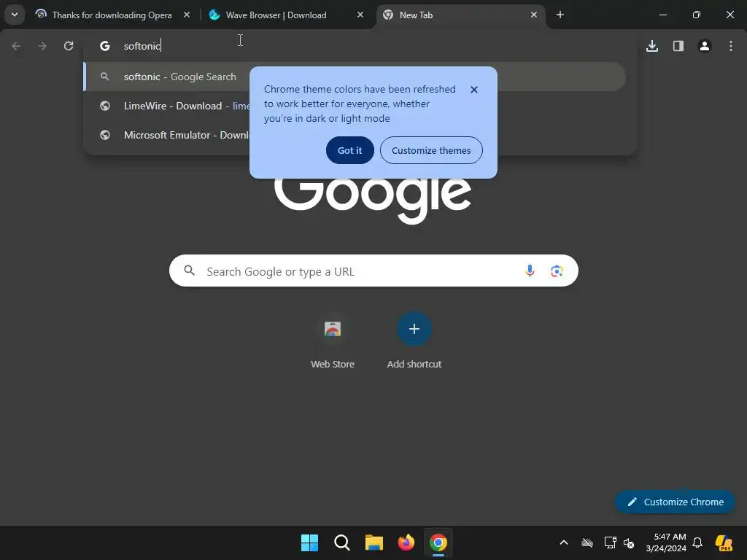Screen dimensions: 747x560
Task: Select the New Tab tab
Action: [x=460, y=15]
